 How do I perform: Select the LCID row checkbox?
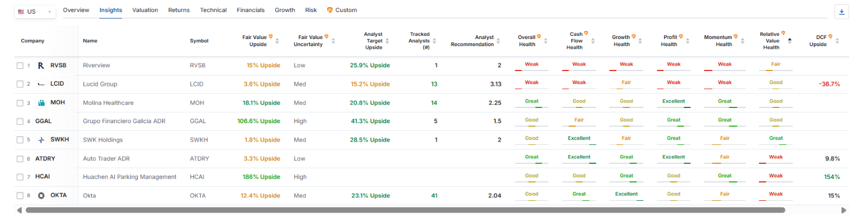(20, 84)
